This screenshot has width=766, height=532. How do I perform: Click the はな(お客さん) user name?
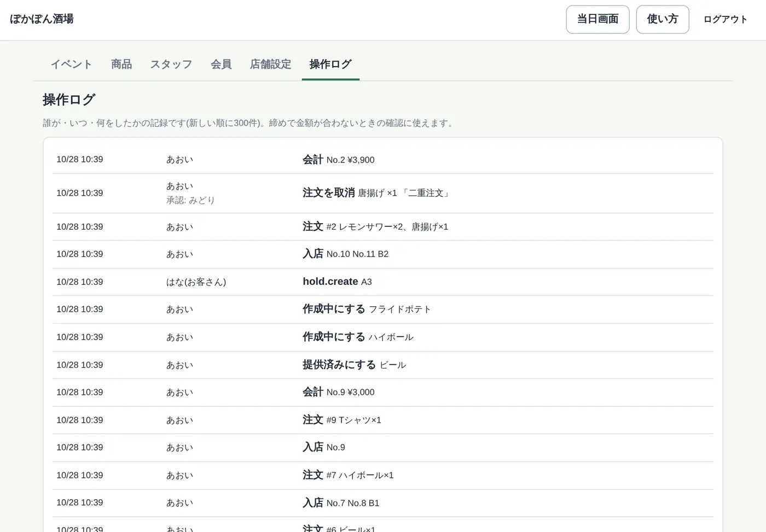tap(196, 282)
